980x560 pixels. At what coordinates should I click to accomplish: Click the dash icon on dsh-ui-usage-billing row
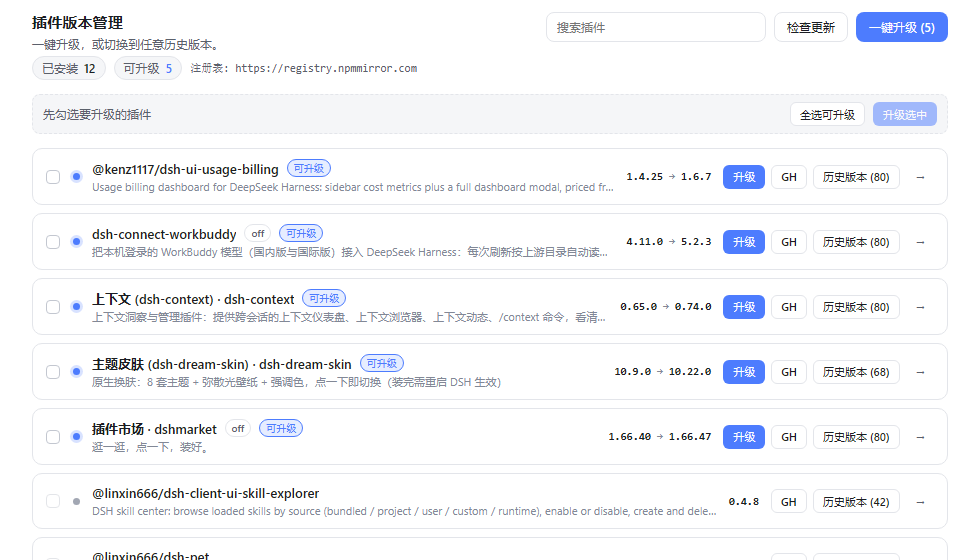point(920,178)
